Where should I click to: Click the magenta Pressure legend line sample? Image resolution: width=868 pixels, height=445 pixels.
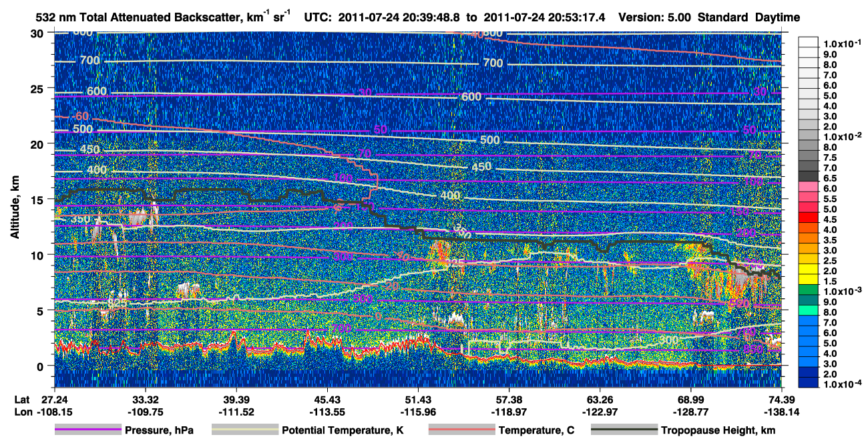click(x=87, y=430)
